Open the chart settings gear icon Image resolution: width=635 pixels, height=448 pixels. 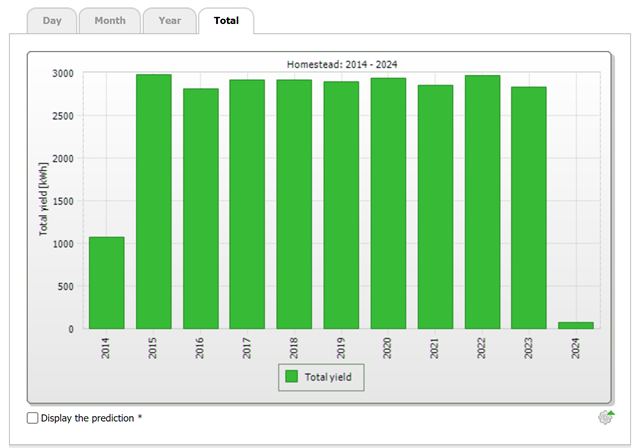tap(606, 417)
